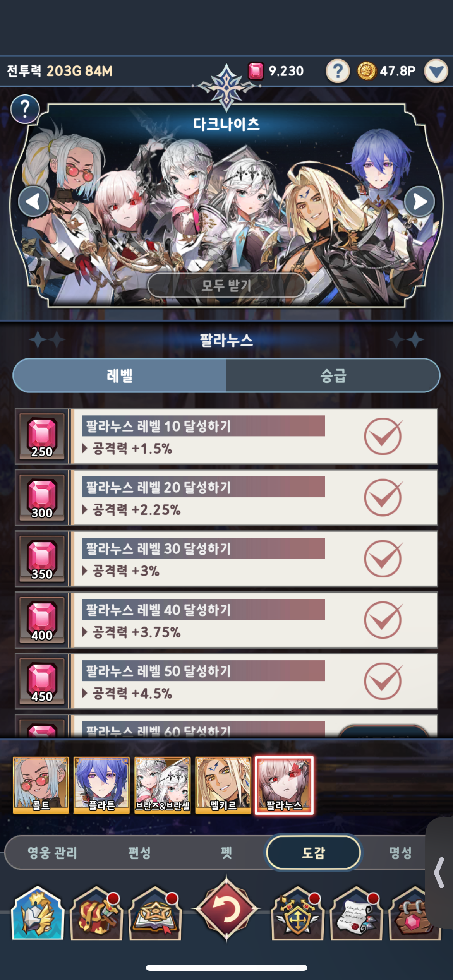Expand the top-right dropdown arrow button
Viewport: 453px width, 980px height.
point(436,71)
